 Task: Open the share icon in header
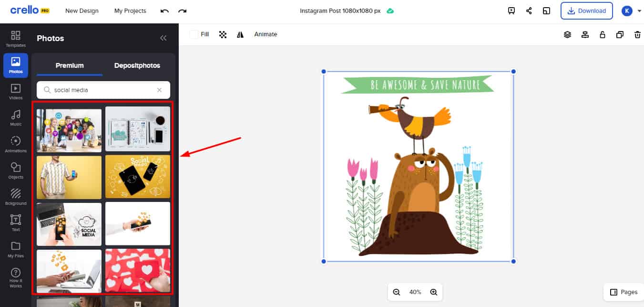coord(529,11)
